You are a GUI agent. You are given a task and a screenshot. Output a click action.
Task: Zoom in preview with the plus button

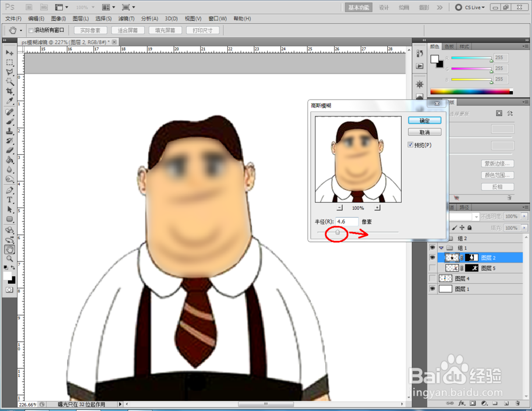(x=377, y=208)
